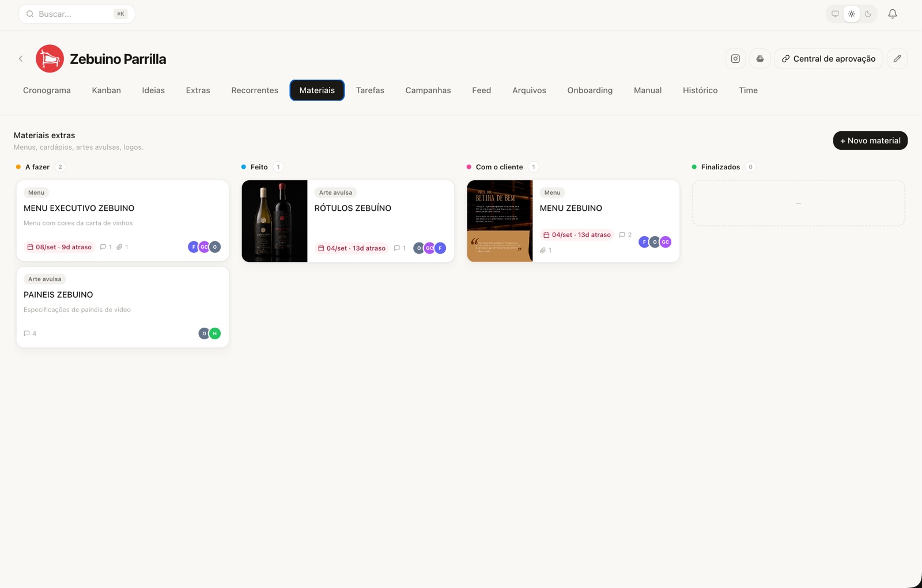Viewport: 922px width, 588px height.
Task: Open the Arquivos tab
Action: point(529,90)
